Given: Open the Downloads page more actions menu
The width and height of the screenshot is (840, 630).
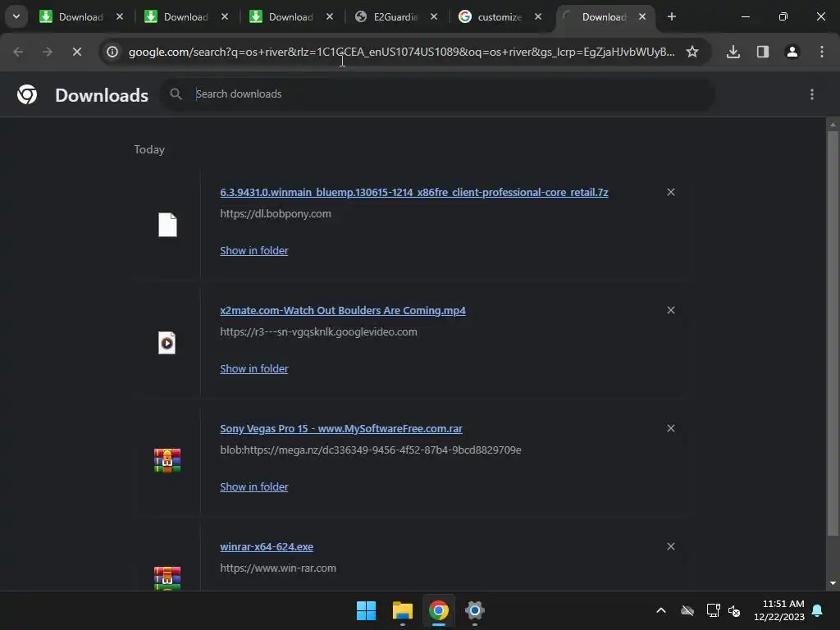Looking at the screenshot, I should [811, 94].
